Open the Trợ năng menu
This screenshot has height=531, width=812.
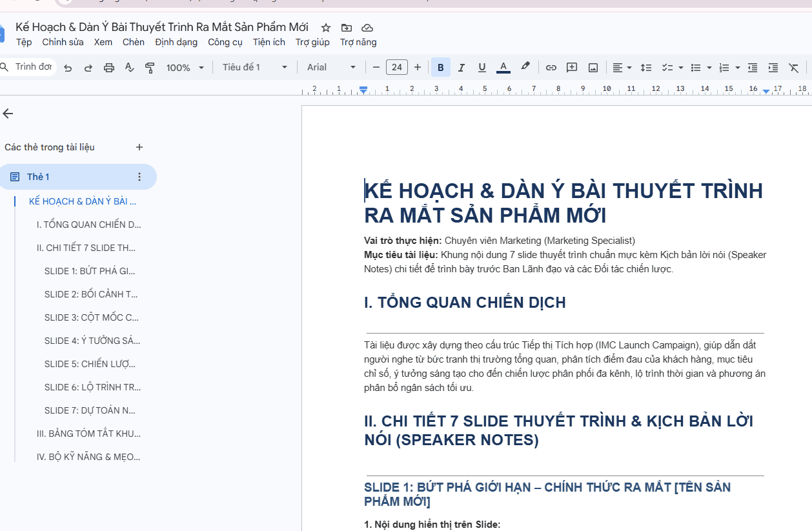click(x=358, y=43)
